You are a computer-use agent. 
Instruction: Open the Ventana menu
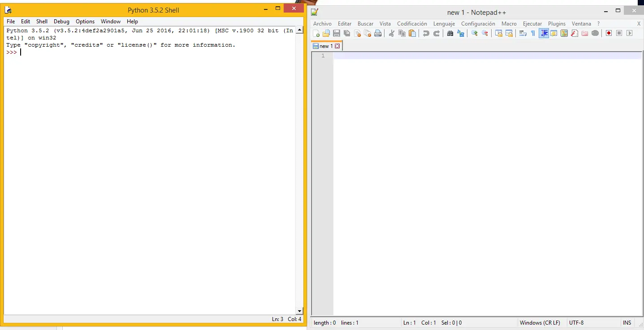tap(581, 24)
